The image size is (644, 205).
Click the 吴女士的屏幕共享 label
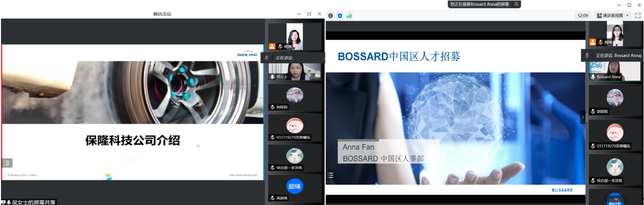pyautogui.click(x=34, y=202)
